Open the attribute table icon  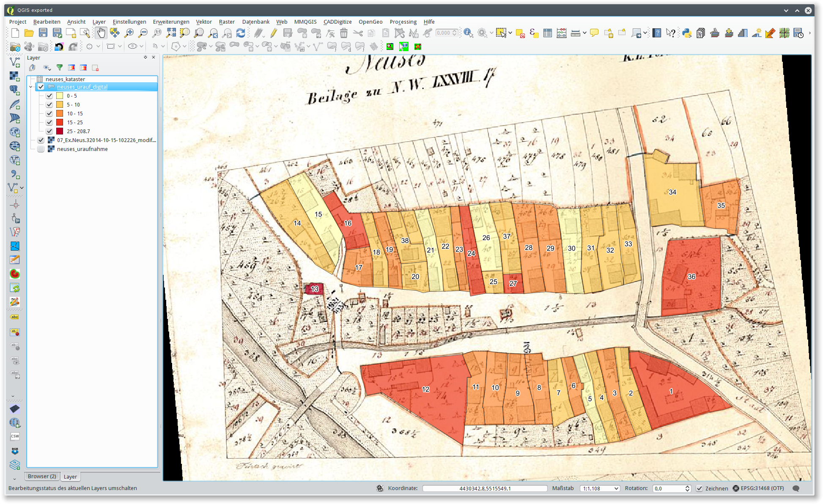[547, 33]
